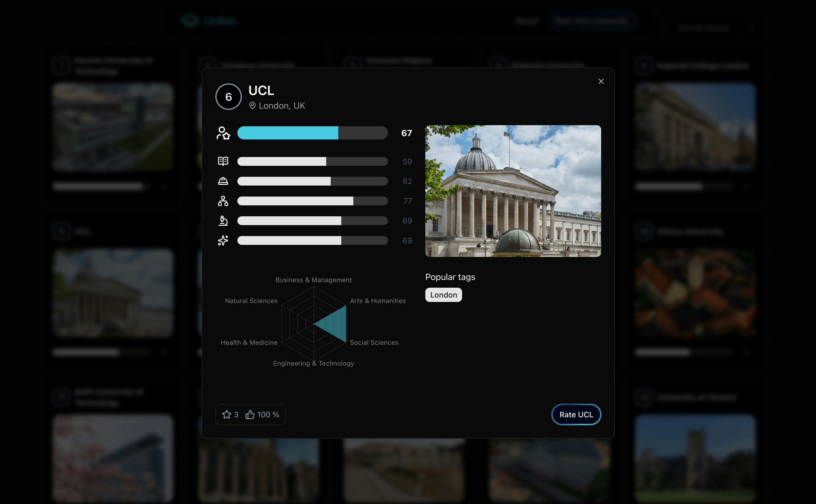This screenshot has width=816, height=504.
Task: Click the Social Sciences radar label
Action: coord(374,342)
